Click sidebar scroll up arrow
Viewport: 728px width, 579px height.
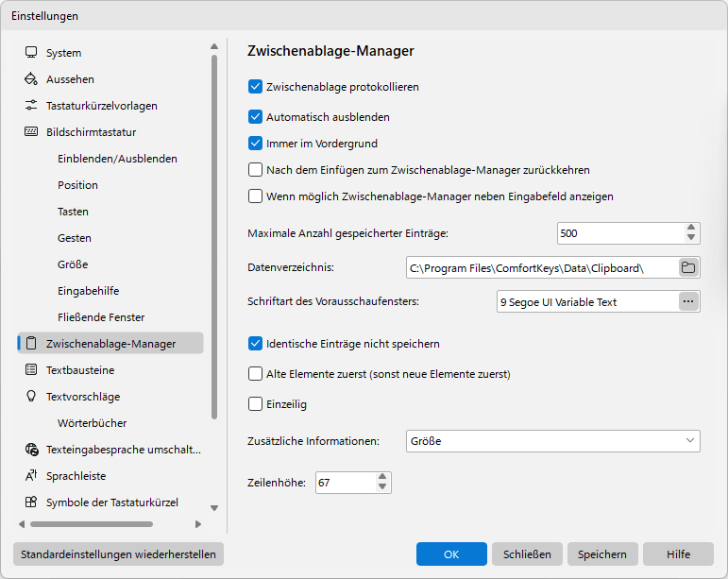tap(214, 46)
